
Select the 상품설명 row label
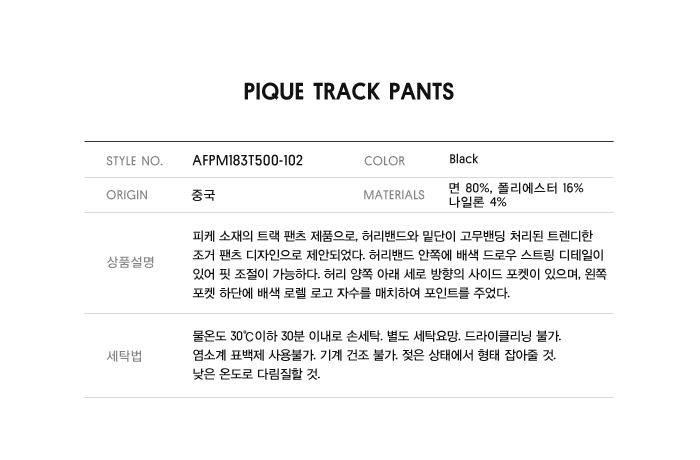click(130, 263)
